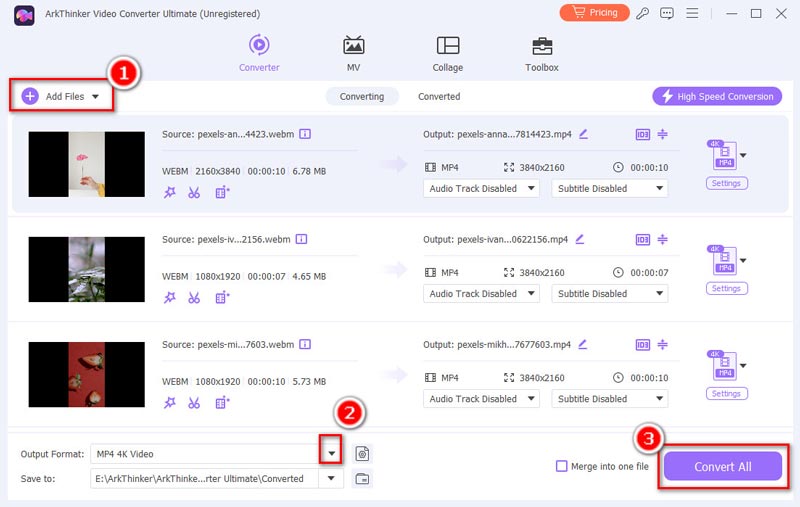
Task: Select the strawberries video thumbnail
Action: tap(86, 374)
